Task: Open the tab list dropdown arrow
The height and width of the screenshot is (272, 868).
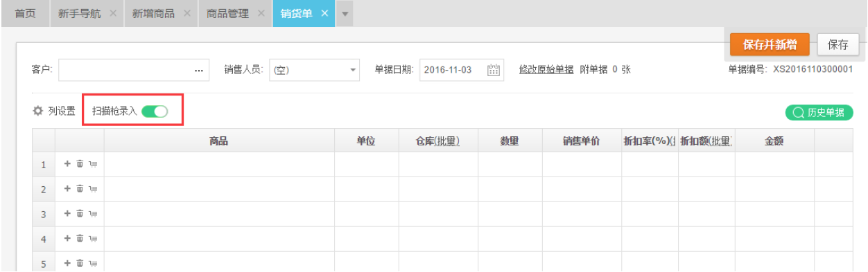Action: coord(345,14)
